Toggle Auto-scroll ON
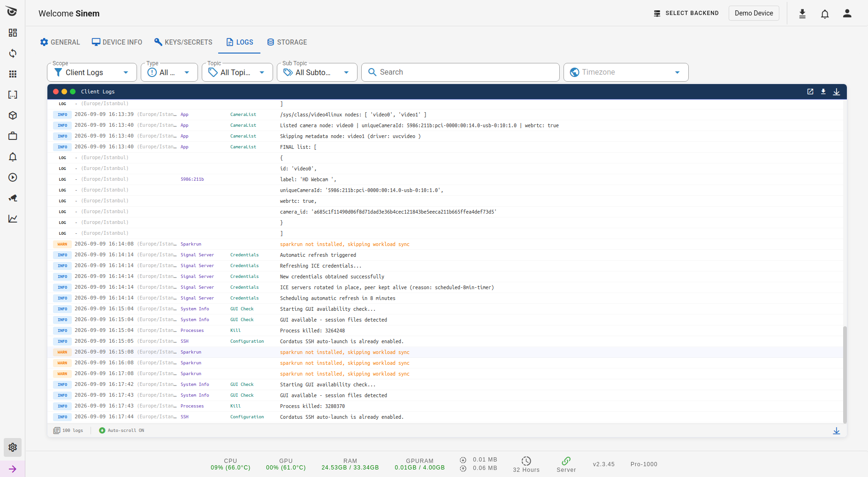 (x=122, y=431)
